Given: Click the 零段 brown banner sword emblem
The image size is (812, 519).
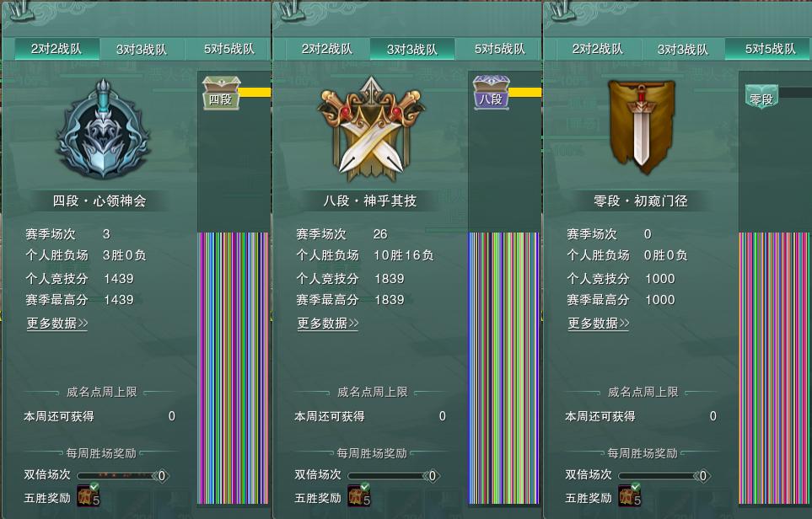Looking at the screenshot, I should click(642, 126).
